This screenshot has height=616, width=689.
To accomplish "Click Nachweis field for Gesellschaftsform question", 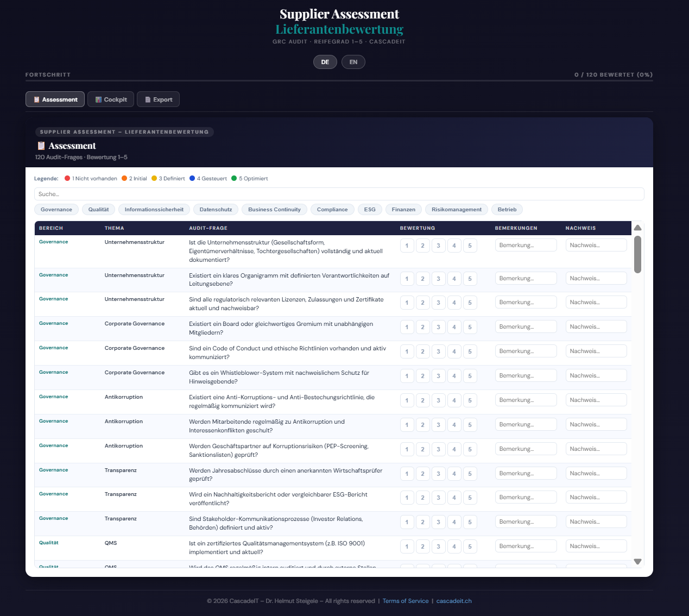I will (596, 245).
